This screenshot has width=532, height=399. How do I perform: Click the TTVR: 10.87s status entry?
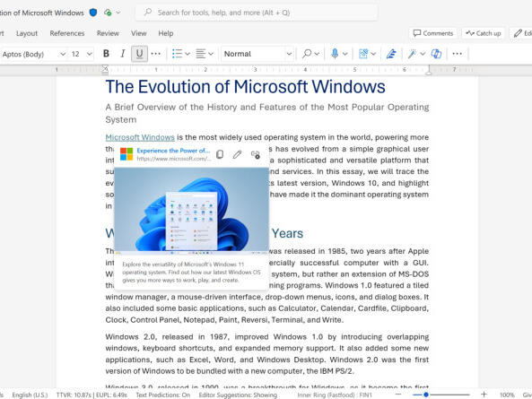tap(75, 395)
